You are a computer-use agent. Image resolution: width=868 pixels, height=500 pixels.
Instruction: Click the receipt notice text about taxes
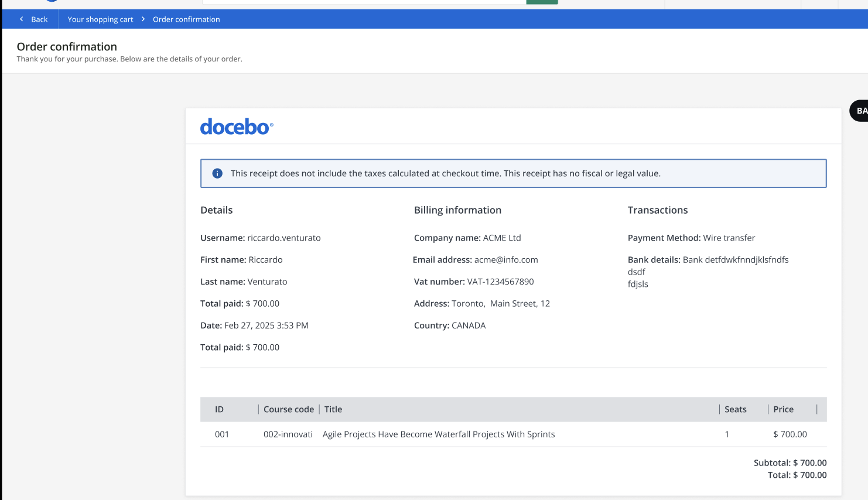tap(445, 173)
